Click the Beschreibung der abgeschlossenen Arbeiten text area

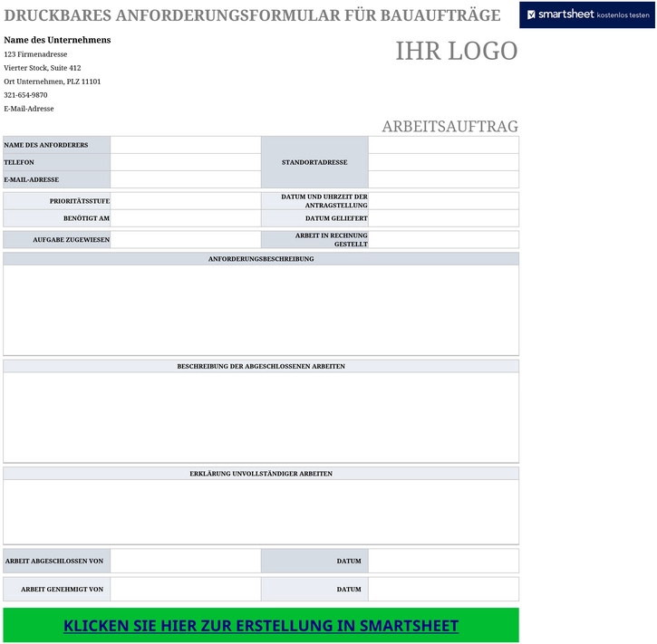261,418
